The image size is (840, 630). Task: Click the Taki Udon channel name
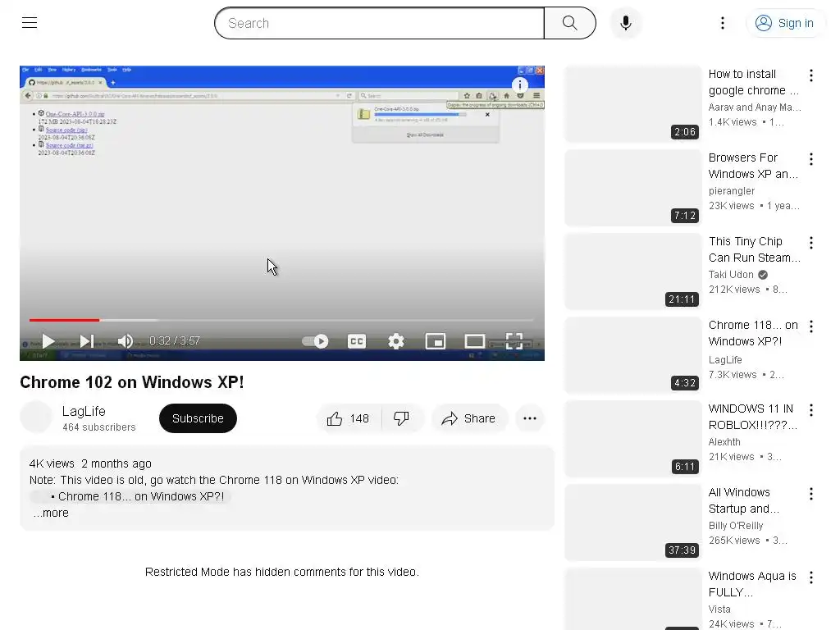pos(731,275)
